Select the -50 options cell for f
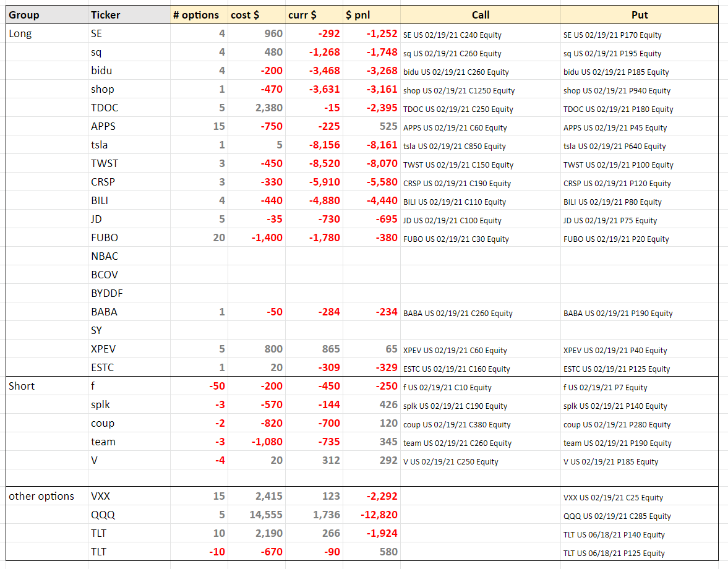 click(x=199, y=386)
